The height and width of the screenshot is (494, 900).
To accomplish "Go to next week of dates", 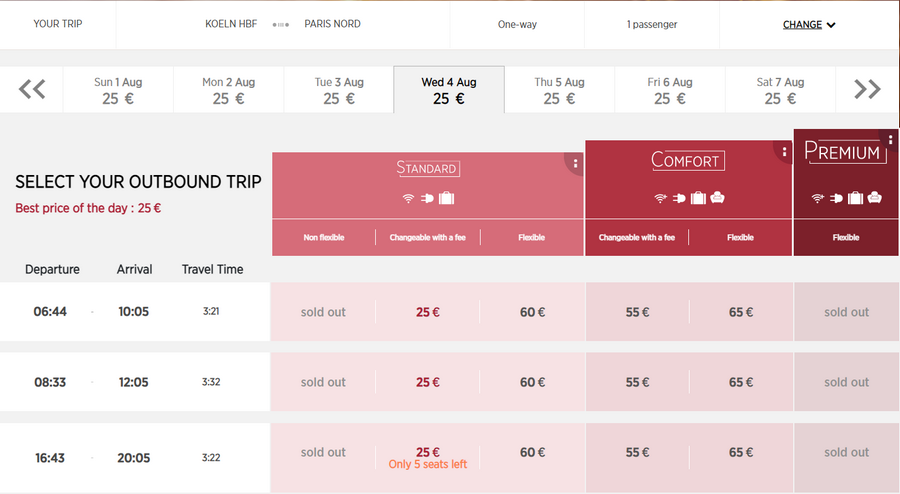I will coord(867,90).
